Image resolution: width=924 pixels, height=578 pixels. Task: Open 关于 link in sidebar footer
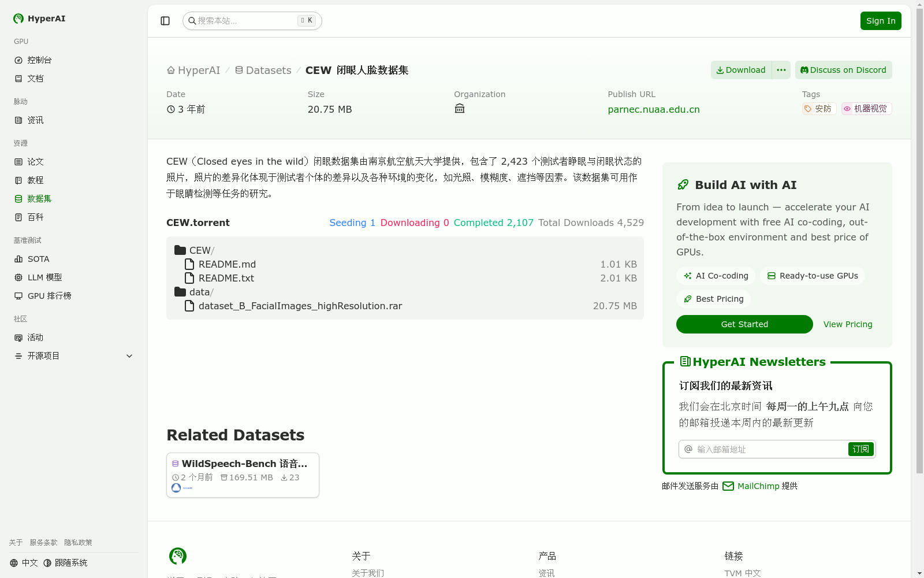[x=16, y=543]
